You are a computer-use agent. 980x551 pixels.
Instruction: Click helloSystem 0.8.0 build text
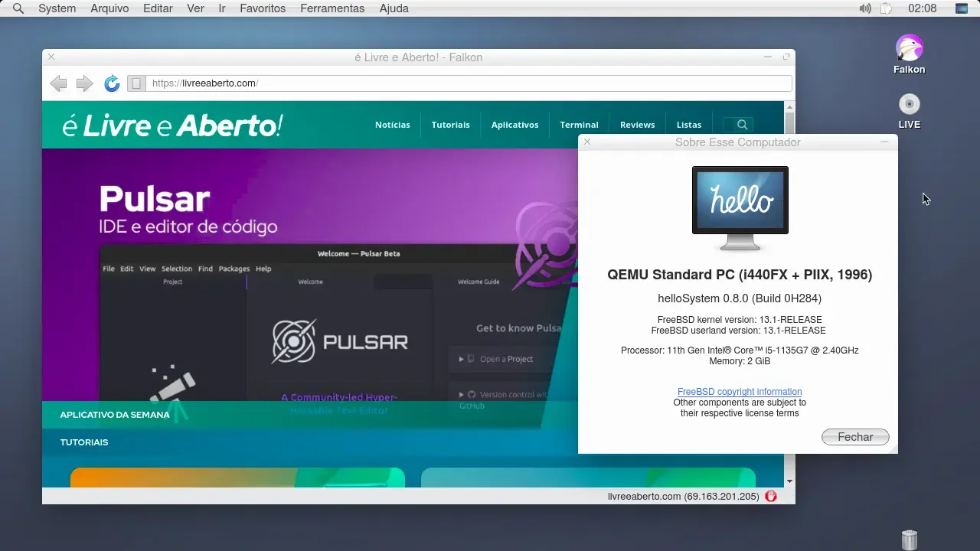(740, 298)
